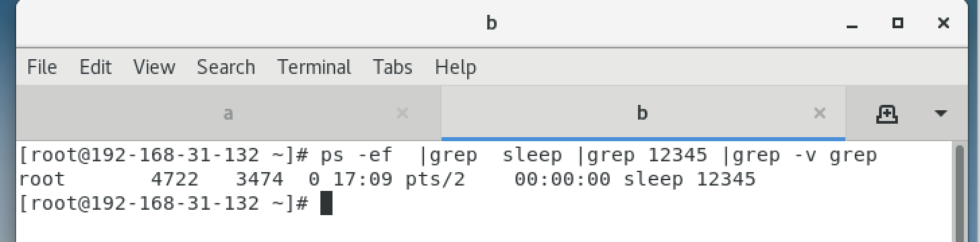The height and width of the screenshot is (242, 980).
Task: Expand the tab list dropdown arrow
Action: 941,114
